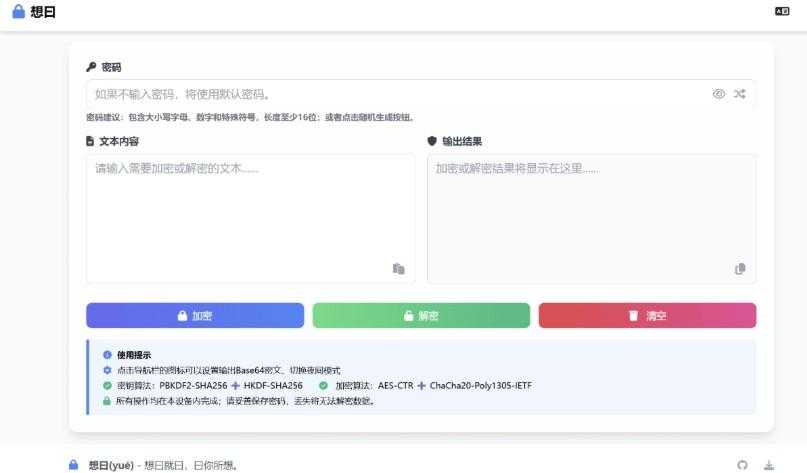The width and height of the screenshot is (807, 473).
Task: Click the paste icon in text content box
Action: (398, 268)
